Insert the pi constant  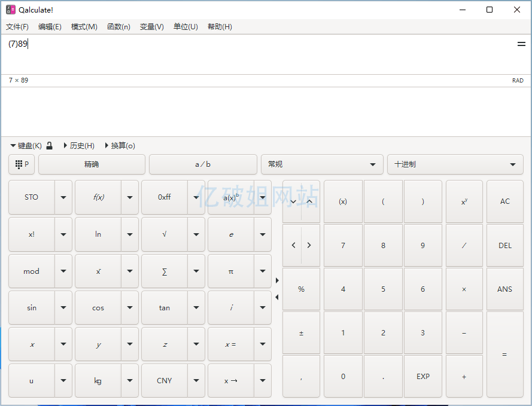(x=231, y=271)
